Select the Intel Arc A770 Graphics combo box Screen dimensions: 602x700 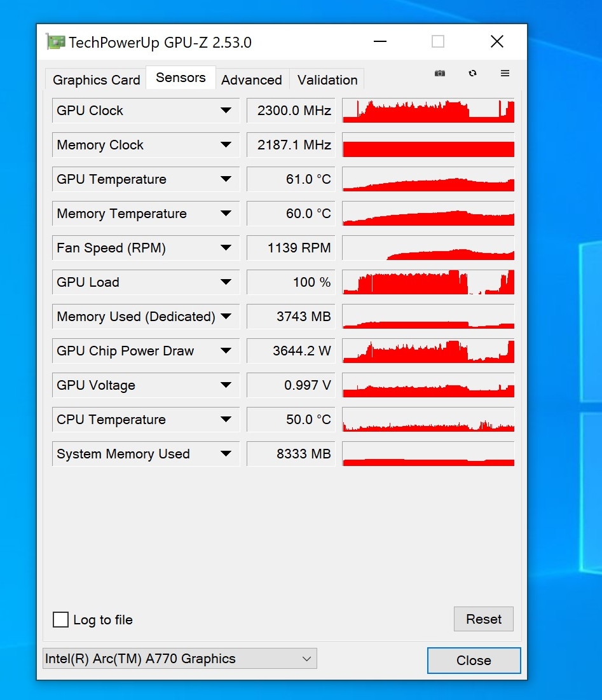coord(180,659)
